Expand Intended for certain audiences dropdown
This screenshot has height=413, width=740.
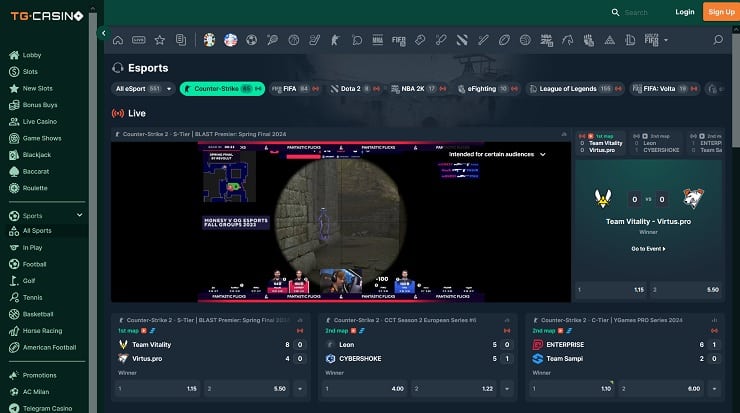[x=497, y=154]
